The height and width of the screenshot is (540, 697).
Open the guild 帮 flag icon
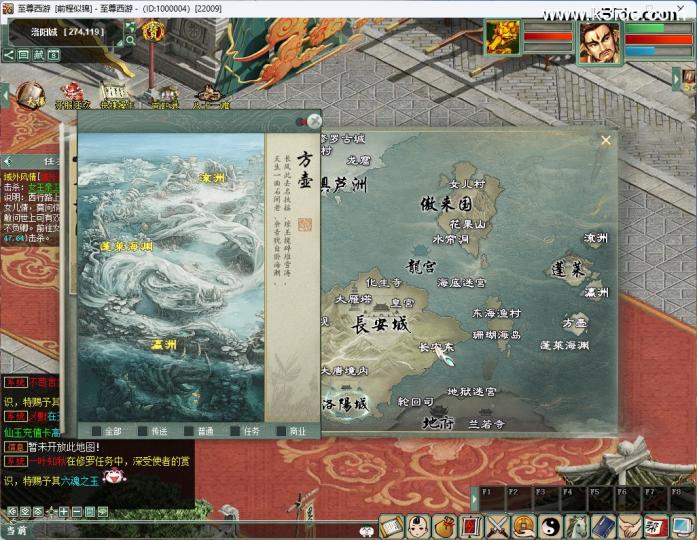click(656, 527)
